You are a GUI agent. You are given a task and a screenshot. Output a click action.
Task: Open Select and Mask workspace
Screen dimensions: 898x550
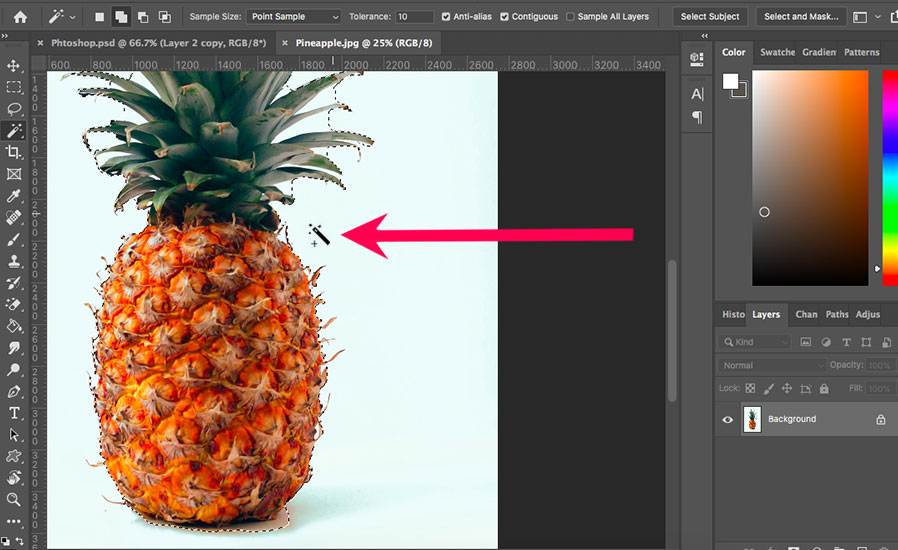(x=801, y=17)
